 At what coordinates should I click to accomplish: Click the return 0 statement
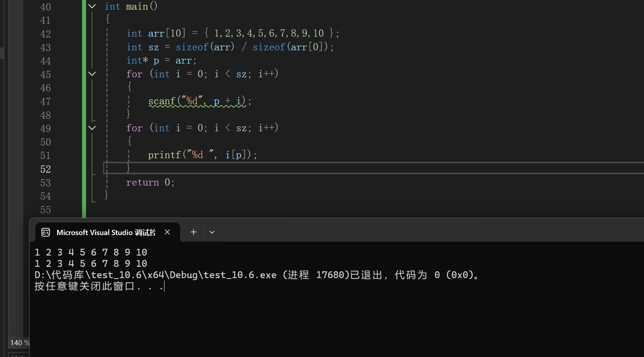coord(150,182)
